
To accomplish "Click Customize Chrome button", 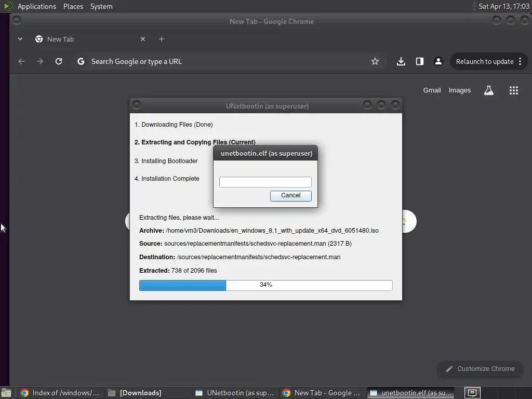I will (x=480, y=369).
